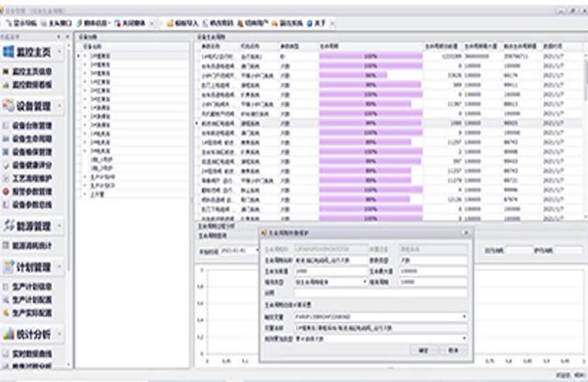Viewport: 588px width, 382px height.
Task: Click the 监控主页 Windows-logo icon in sidebar
Action: [9, 52]
